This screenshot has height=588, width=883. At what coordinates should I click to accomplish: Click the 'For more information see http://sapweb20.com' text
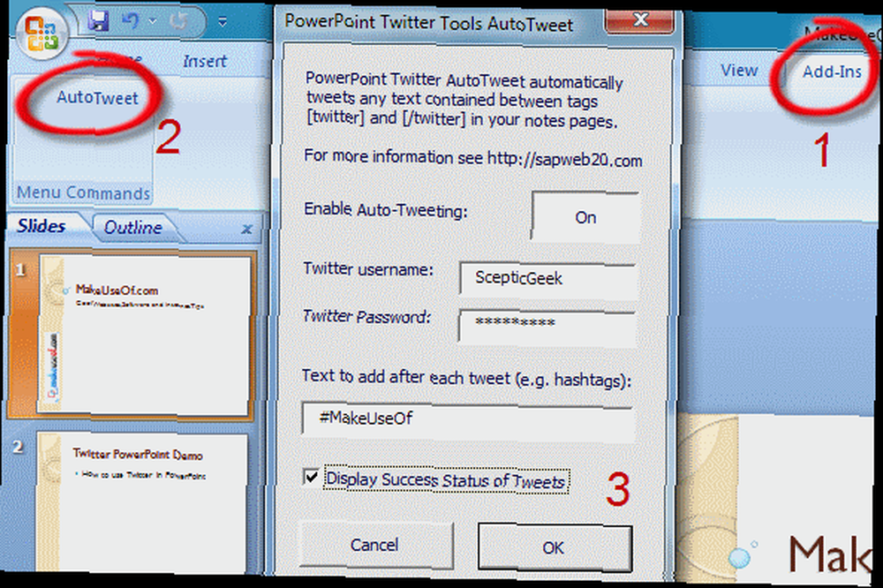click(x=473, y=158)
